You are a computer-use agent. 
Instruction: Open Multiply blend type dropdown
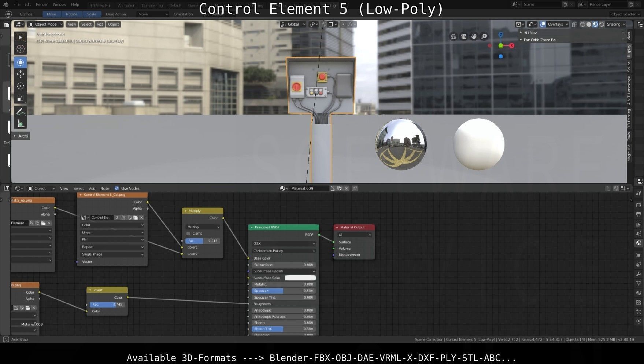(x=203, y=227)
